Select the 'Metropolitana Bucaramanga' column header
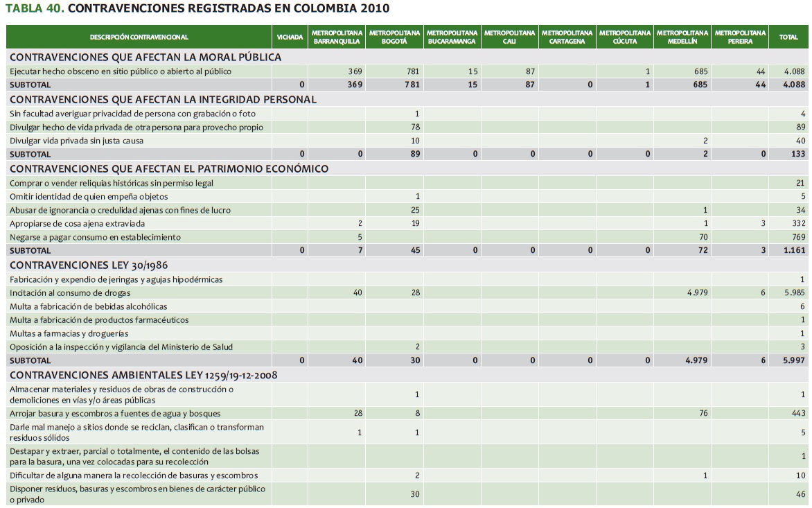This screenshot has height=508, width=812. pyautogui.click(x=452, y=37)
